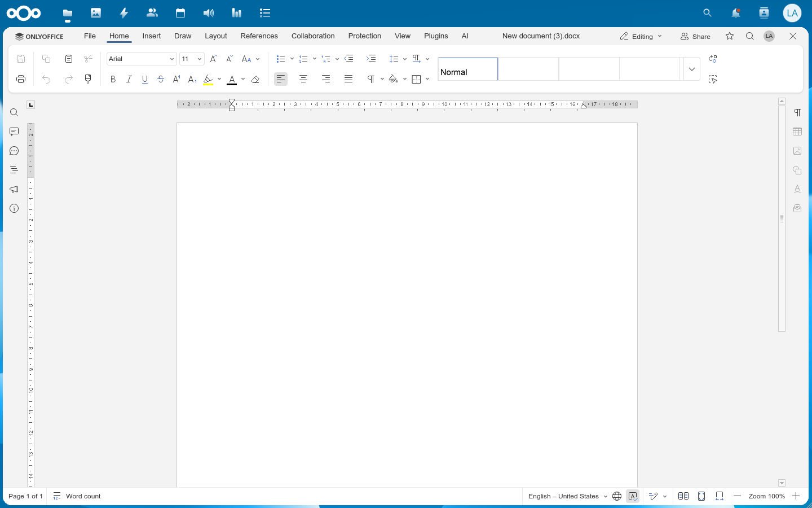Image resolution: width=812 pixels, height=508 pixels.
Task: Click the Print icon
Action: [21, 79]
